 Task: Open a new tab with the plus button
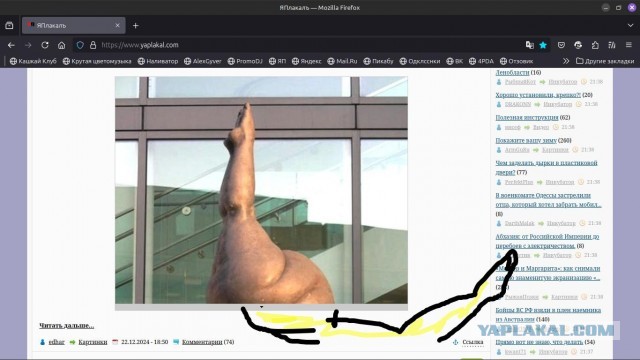click(x=136, y=25)
